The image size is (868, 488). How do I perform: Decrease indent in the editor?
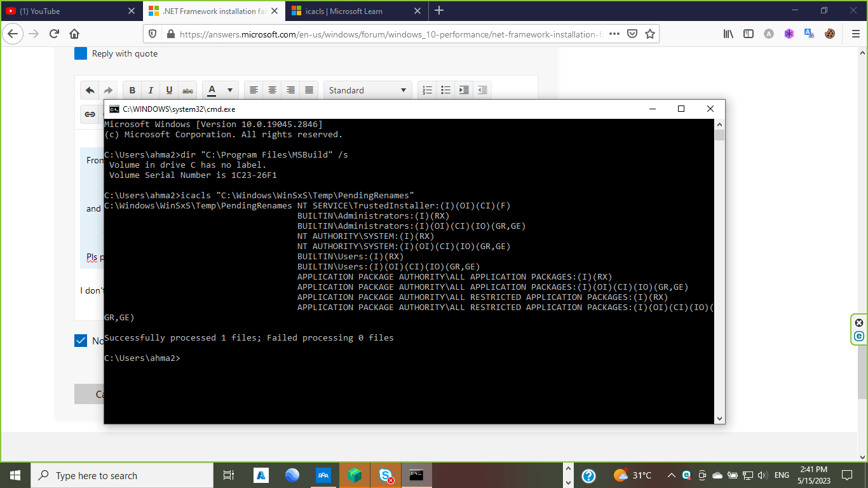(x=482, y=90)
